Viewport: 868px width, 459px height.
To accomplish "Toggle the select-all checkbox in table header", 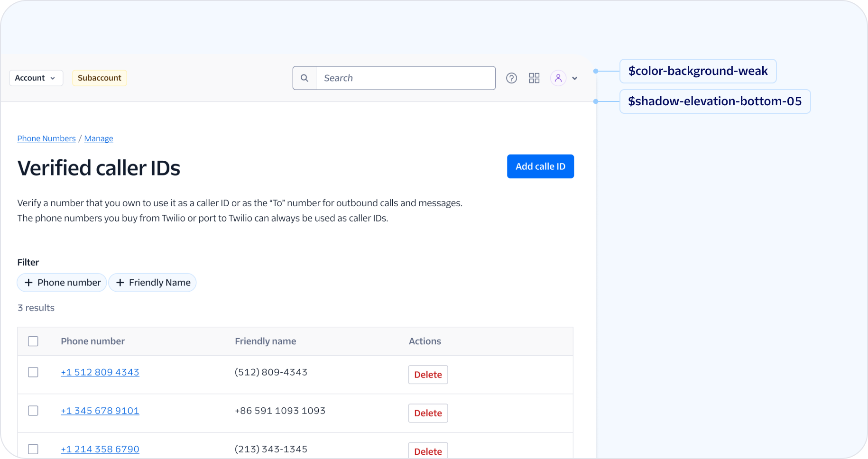I will tap(33, 341).
